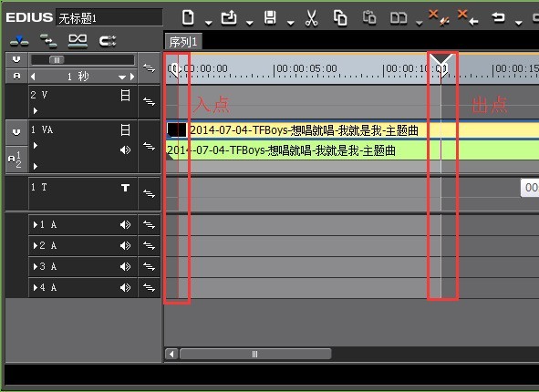Click the clip thumbnail at video clip start
539x392 pixels.
point(177,130)
